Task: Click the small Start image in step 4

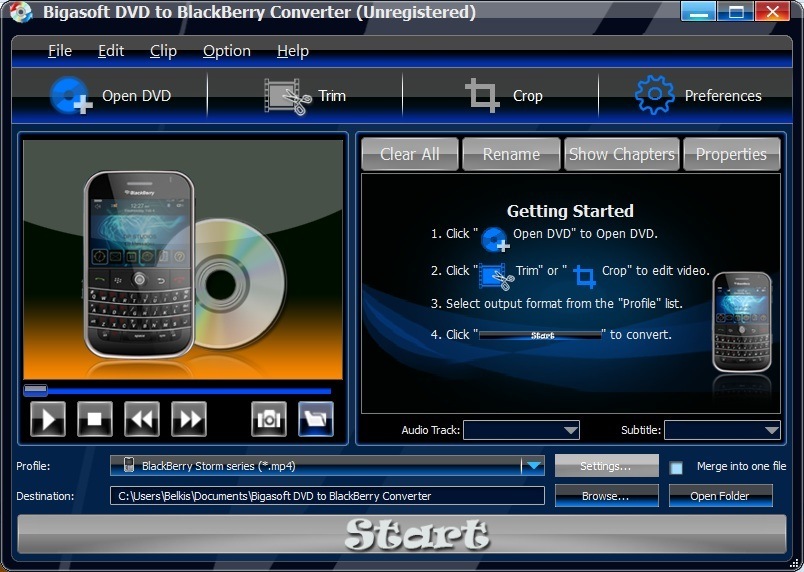Action: 540,335
